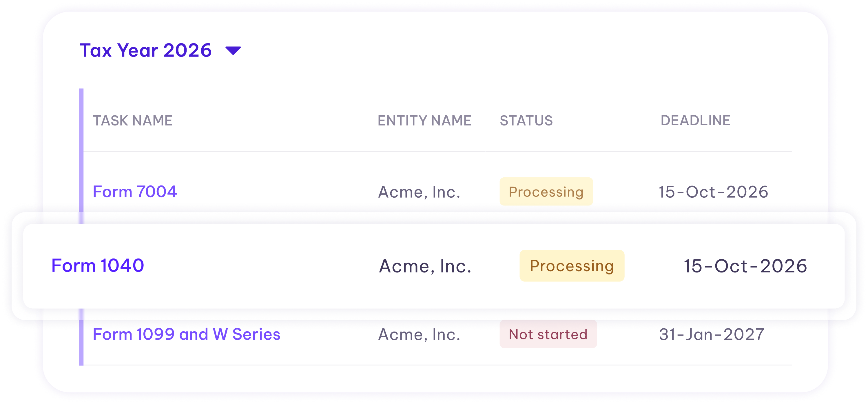
Task: Select Acme, Inc. entity in Form 1099 row
Action: [419, 334]
